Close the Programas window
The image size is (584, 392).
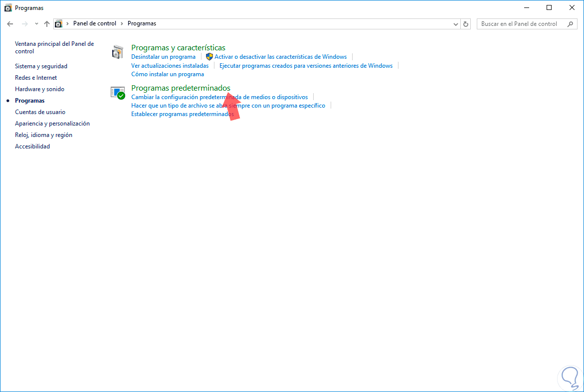point(572,8)
